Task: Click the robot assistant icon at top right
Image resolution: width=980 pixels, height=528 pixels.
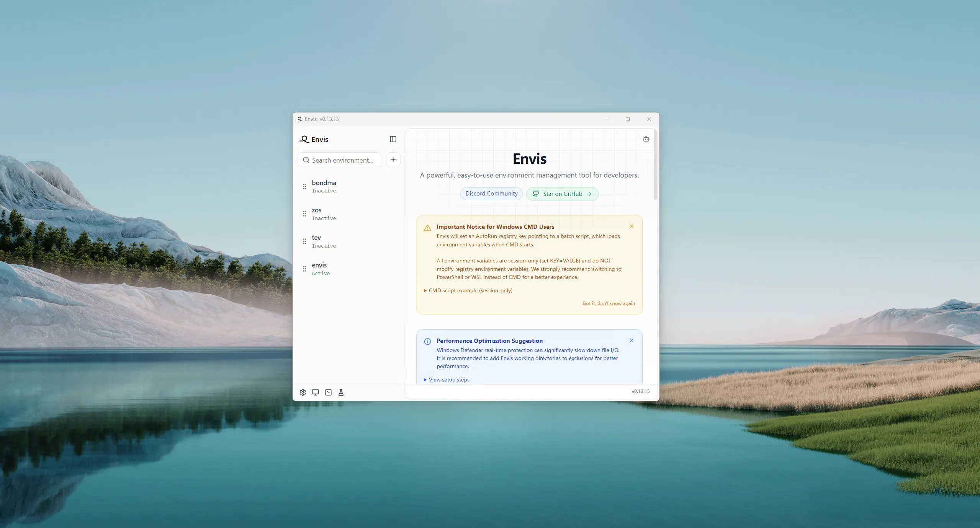Action: pos(646,139)
